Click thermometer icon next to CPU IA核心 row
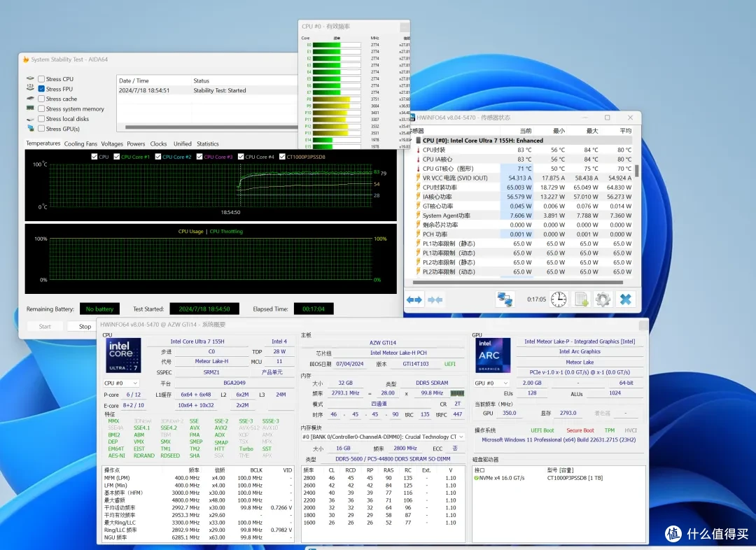Screen dimensions: 756x550 pos(418,159)
